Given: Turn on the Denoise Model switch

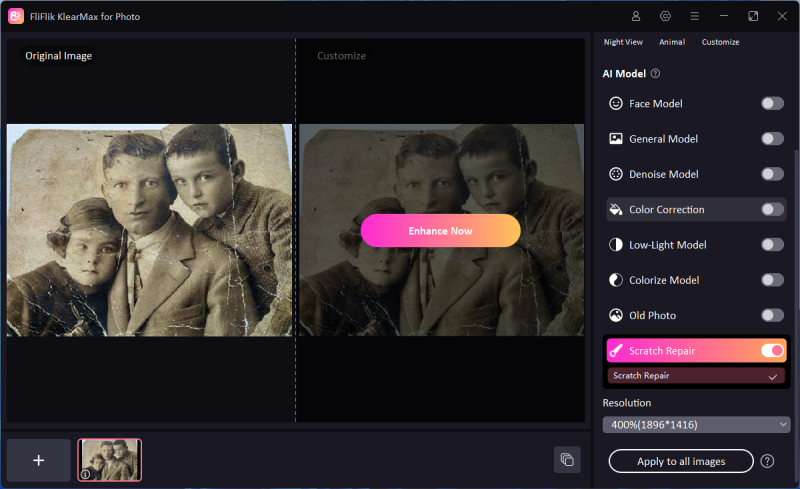Looking at the screenshot, I should tap(772, 174).
